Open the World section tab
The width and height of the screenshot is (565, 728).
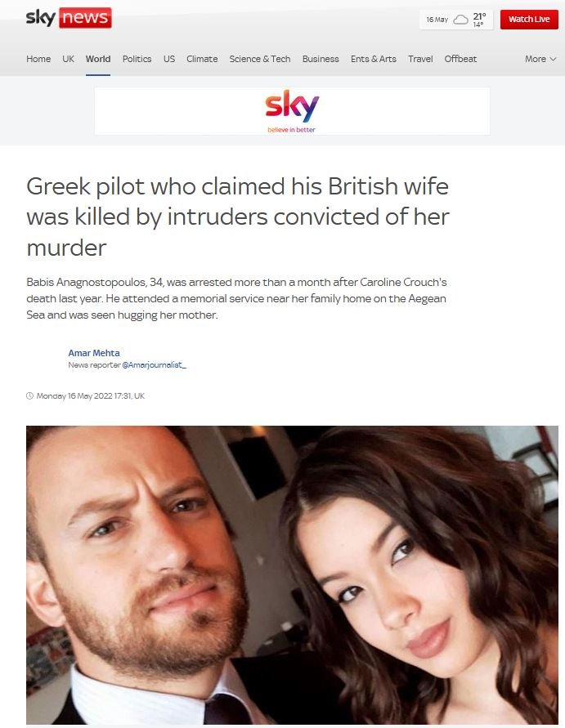pos(98,59)
